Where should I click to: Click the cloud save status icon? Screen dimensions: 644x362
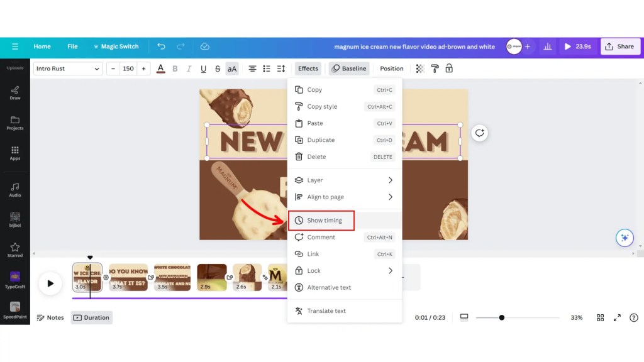point(204,47)
